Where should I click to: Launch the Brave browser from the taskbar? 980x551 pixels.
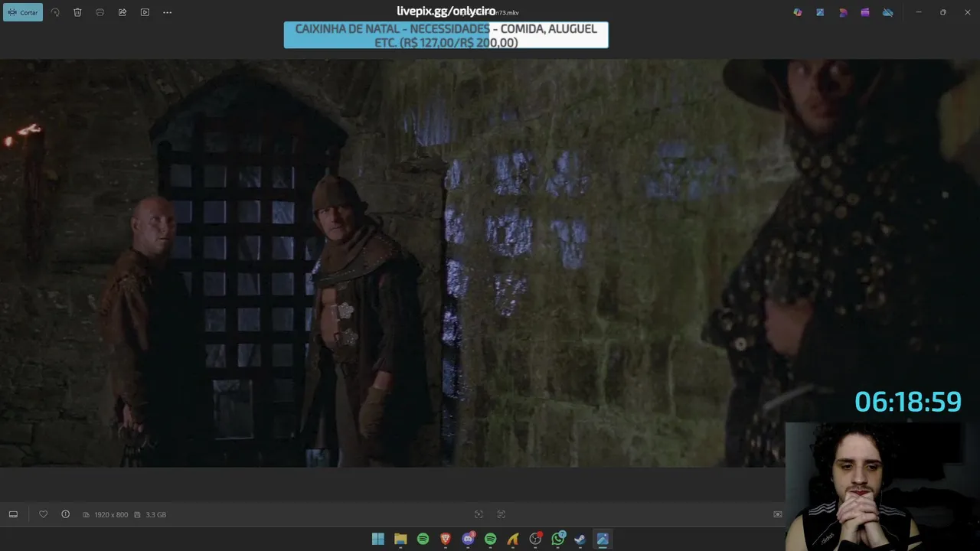446,539
